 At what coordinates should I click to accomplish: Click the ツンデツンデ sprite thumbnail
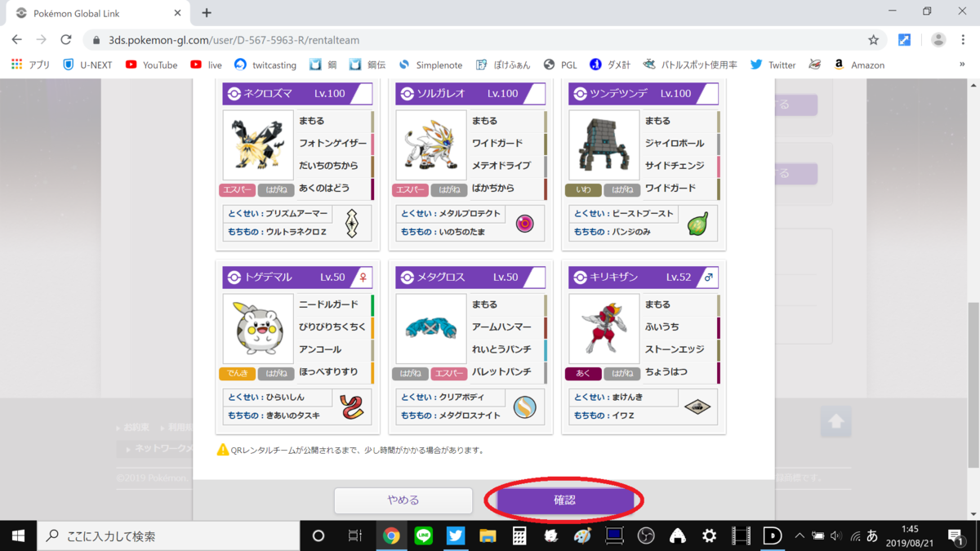coord(604,145)
